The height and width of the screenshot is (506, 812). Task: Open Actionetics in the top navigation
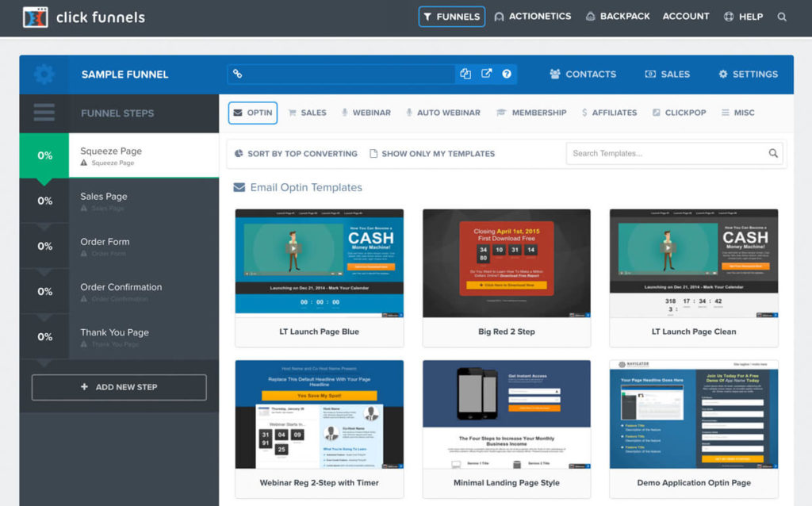tap(532, 17)
